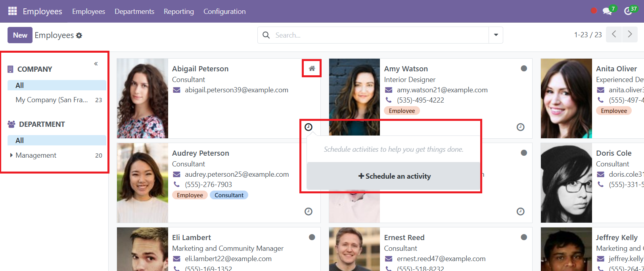Click eli.lambert22@example.com email text
644x271 pixels.
(228, 259)
